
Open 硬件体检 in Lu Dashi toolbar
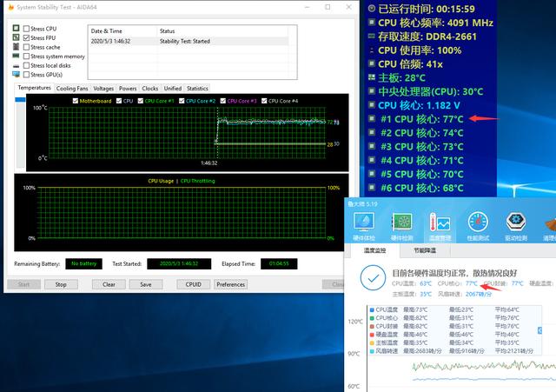[x=364, y=226]
